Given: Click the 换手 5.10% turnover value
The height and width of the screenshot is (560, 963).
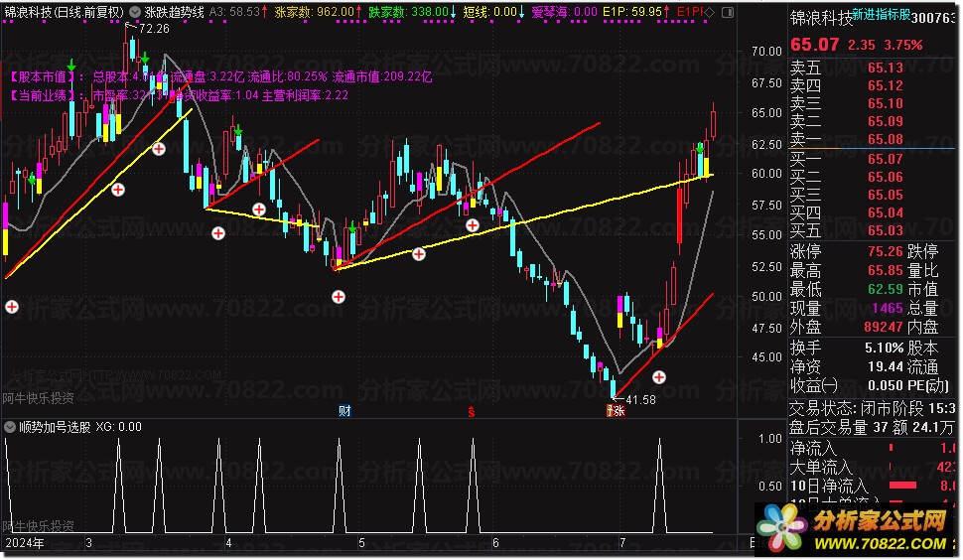Looking at the screenshot, I should [x=884, y=348].
